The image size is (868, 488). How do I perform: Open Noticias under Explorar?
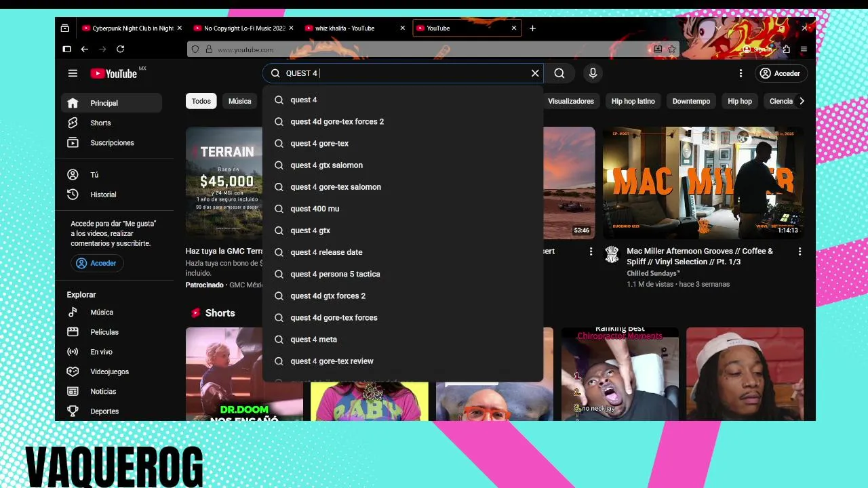click(111, 391)
